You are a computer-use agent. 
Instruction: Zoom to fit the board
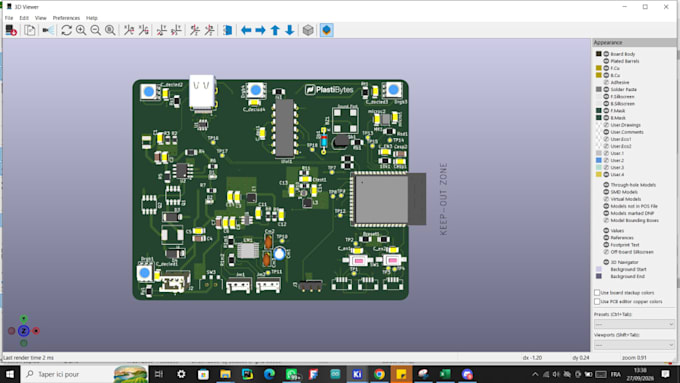[x=110, y=30]
